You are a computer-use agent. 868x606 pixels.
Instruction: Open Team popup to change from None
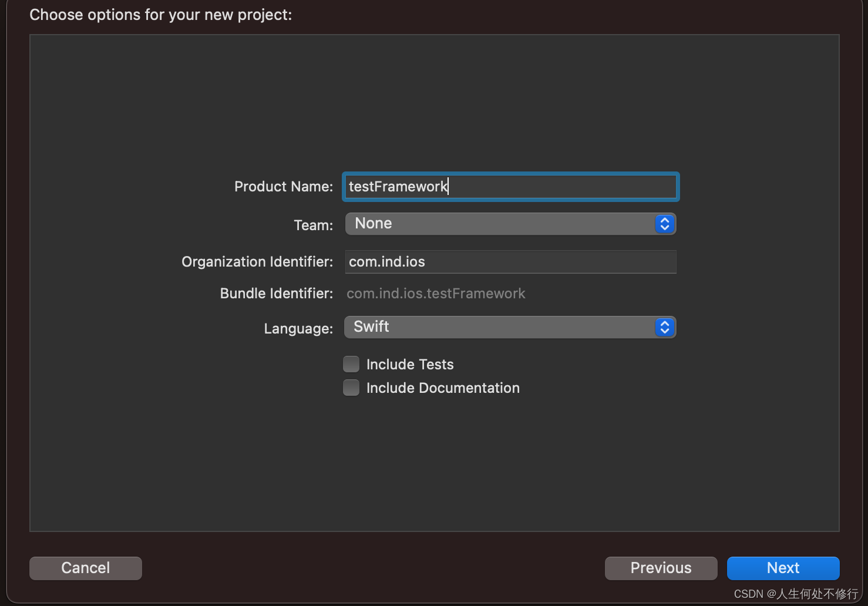(x=510, y=224)
